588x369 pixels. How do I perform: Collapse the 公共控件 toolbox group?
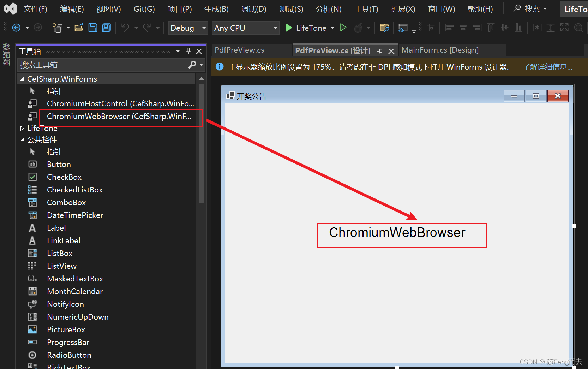(22, 139)
